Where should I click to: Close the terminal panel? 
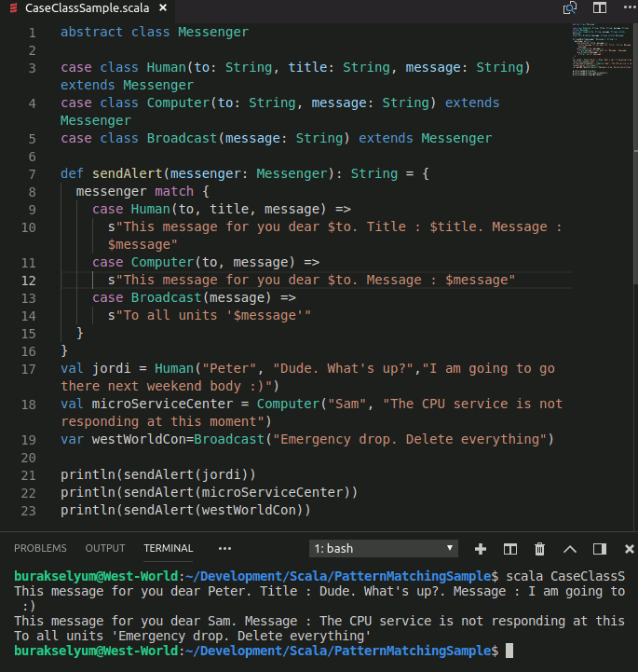(629, 549)
